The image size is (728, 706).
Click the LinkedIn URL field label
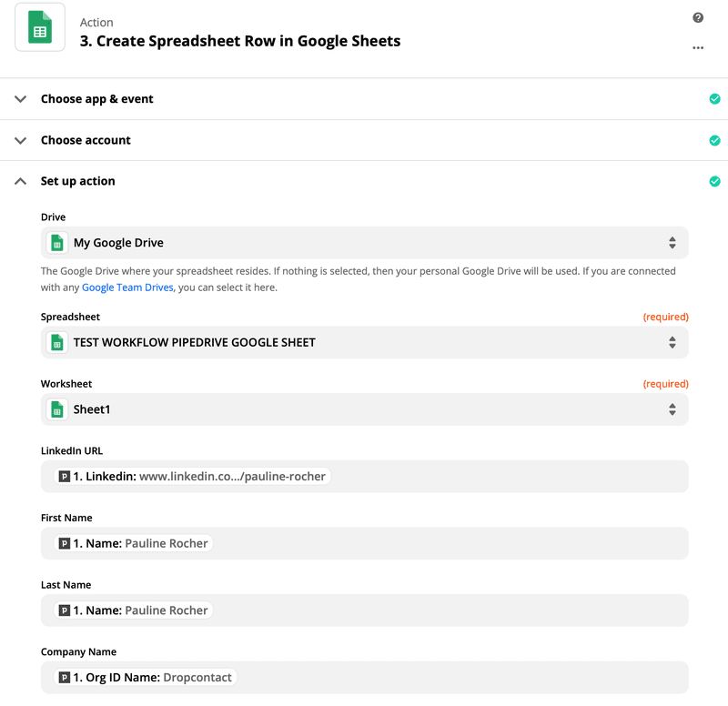tap(72, 450)
